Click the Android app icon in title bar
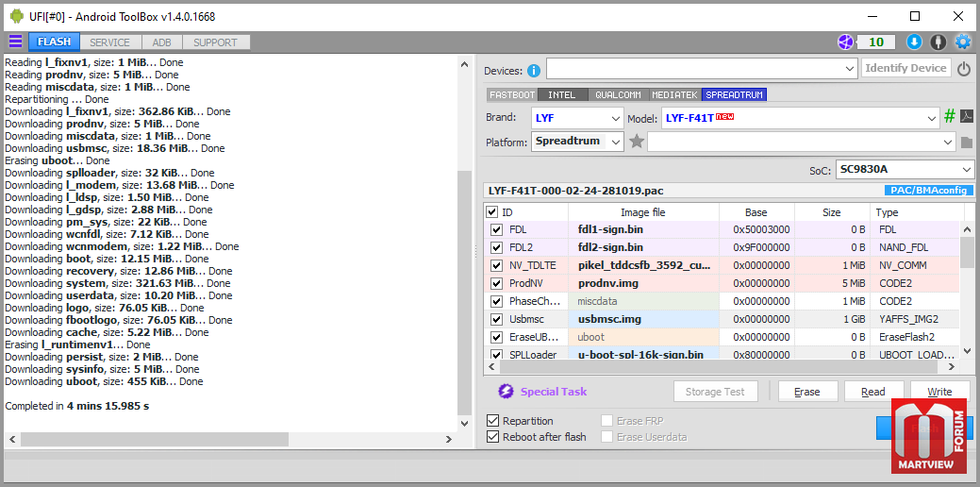 click(x=17, y=16)
